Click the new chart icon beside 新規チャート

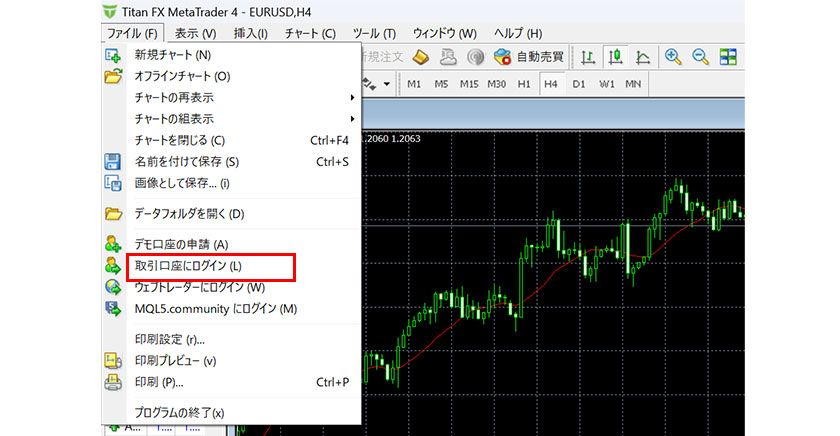pos(113,55)
